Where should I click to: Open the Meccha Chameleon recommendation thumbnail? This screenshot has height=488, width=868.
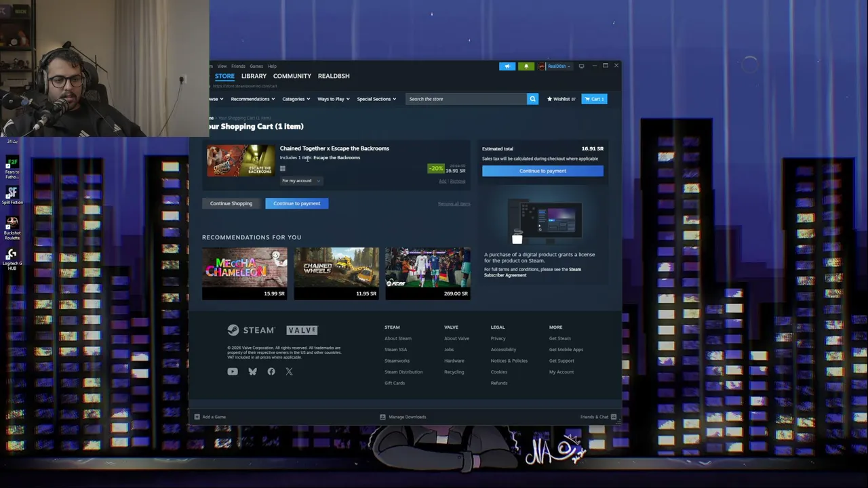point(245,273)
